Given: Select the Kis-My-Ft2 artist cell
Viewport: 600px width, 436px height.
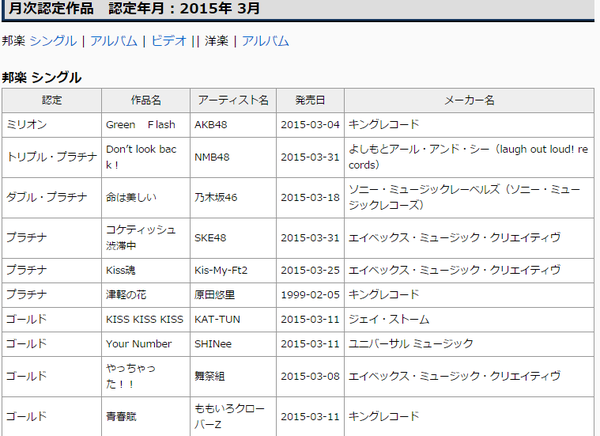Looking at the screenshot, I should (x=233, y=270).
